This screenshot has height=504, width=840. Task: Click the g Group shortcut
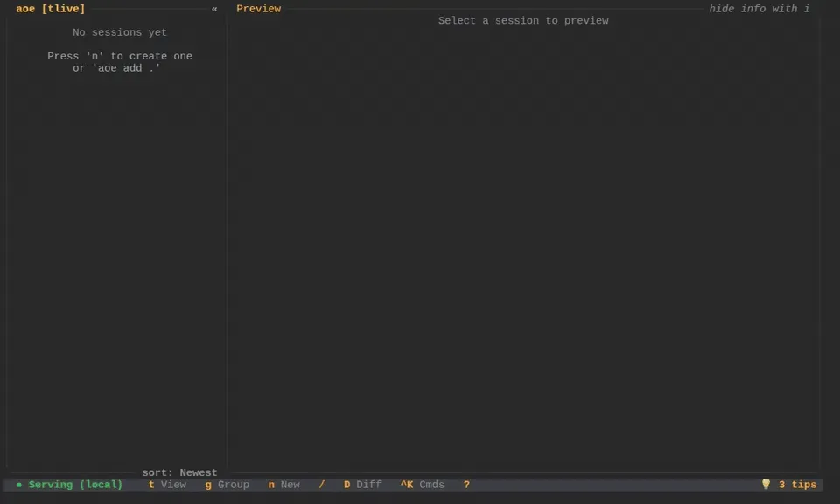tap(227, 485)
